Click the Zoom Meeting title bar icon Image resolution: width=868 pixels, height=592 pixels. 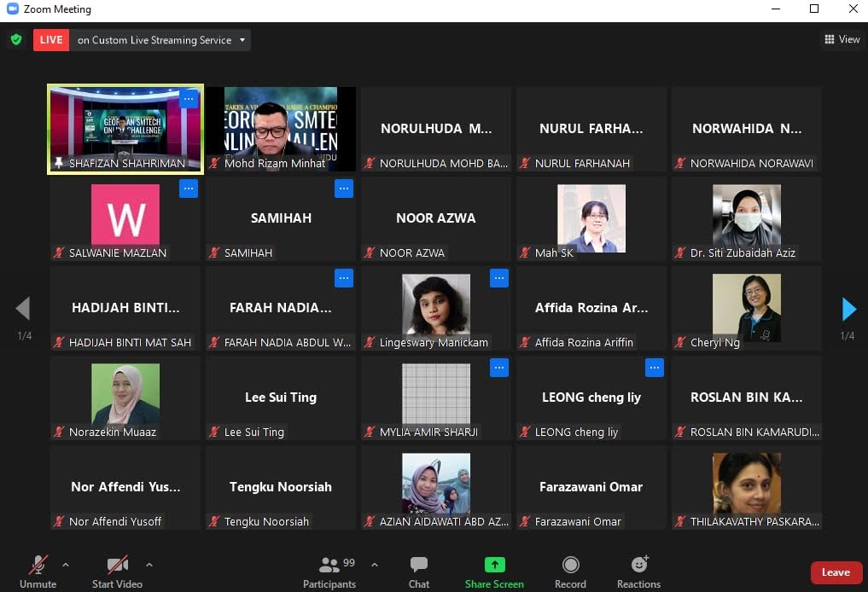(x=12, y=9)
